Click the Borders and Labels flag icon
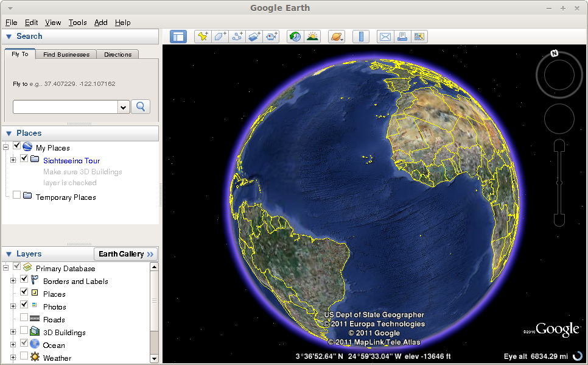The width and height of the screenshot is (588, 365). (35, 280)
